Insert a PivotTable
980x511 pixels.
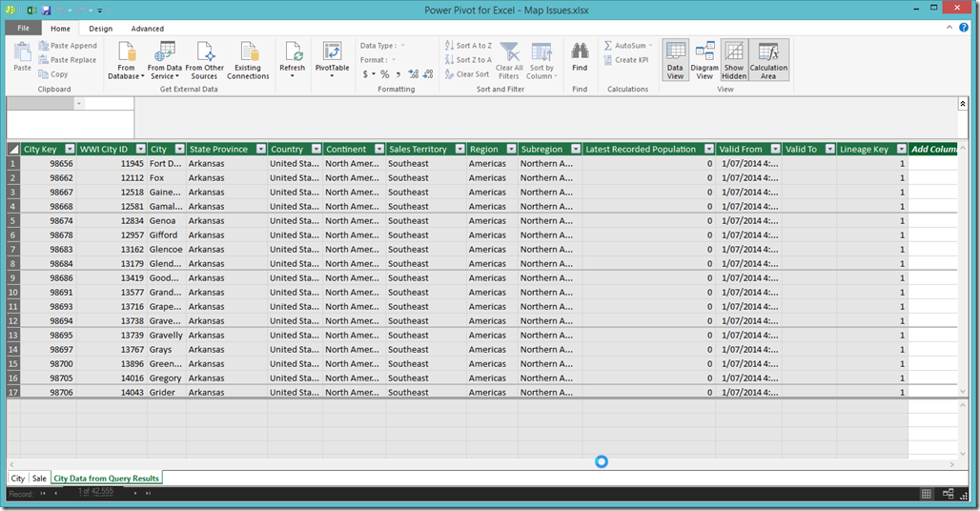tap(332, 61)
